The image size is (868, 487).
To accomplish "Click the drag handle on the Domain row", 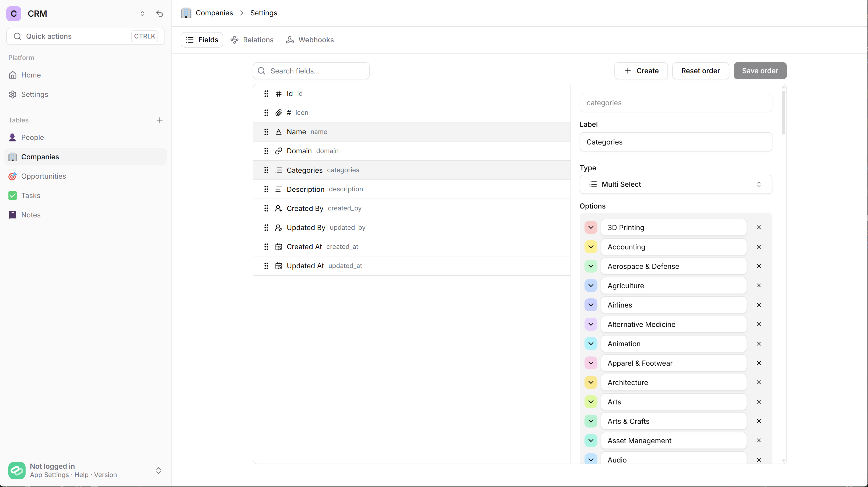I will pos(266,151).
